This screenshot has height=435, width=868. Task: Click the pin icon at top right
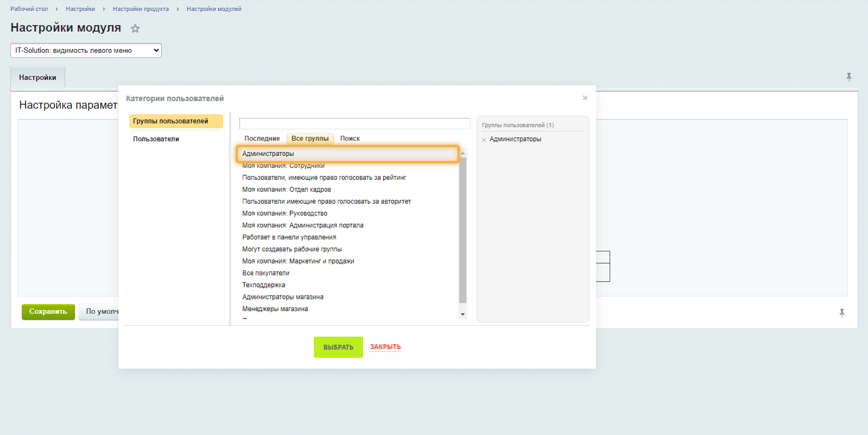849,77
